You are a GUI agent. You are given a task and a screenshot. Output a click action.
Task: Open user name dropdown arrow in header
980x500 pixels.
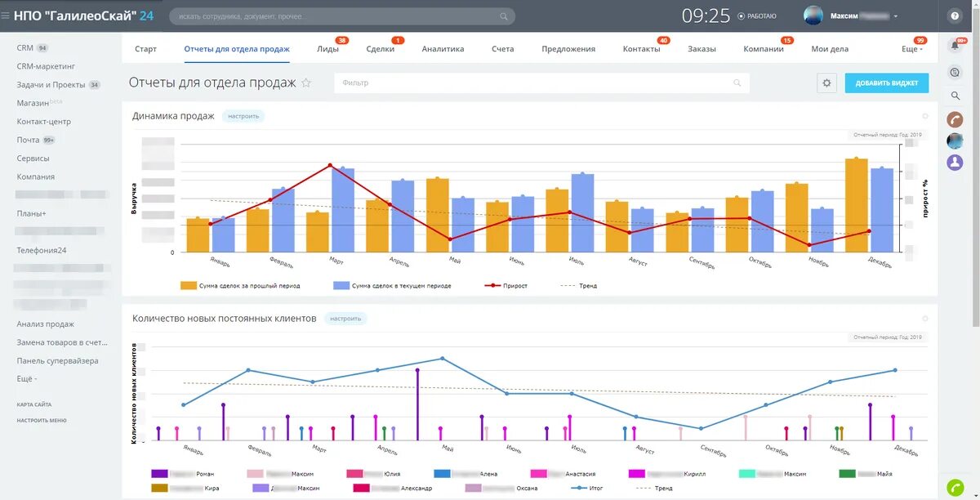[896, 16]
